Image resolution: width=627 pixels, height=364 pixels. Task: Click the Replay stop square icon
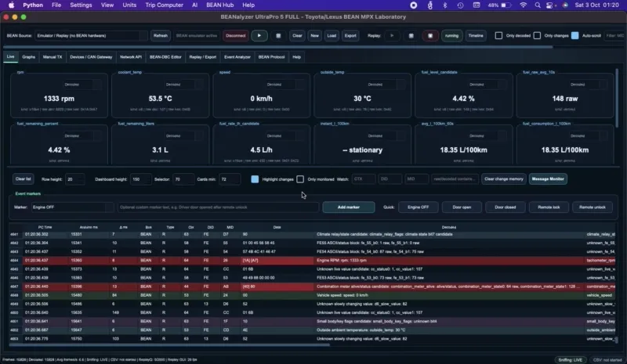point(411,35)
